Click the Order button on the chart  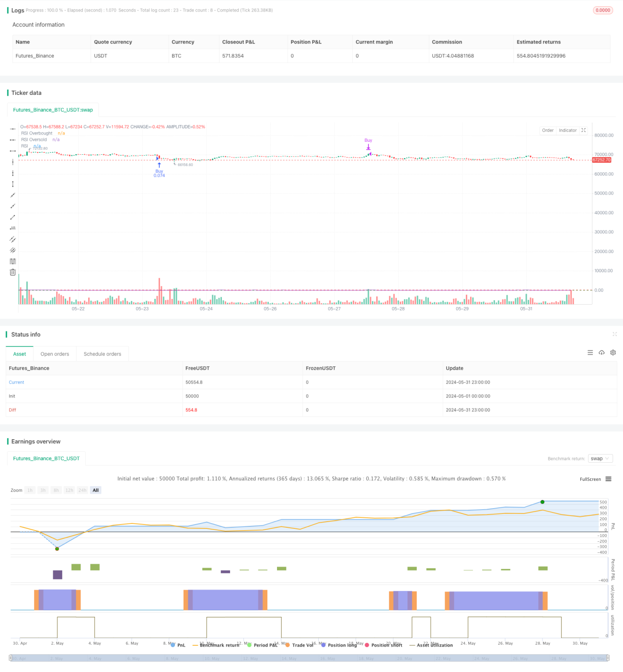coord(548,130)
